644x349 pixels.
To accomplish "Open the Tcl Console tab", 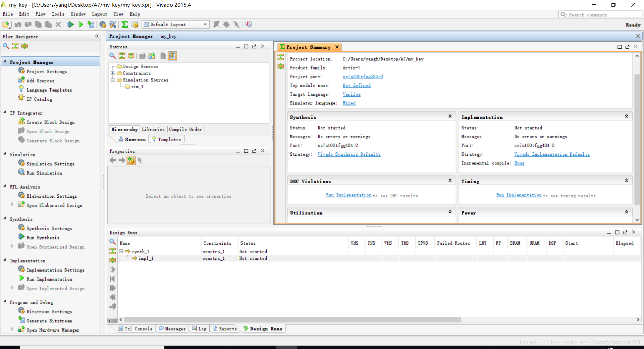I will pos(135,329).
